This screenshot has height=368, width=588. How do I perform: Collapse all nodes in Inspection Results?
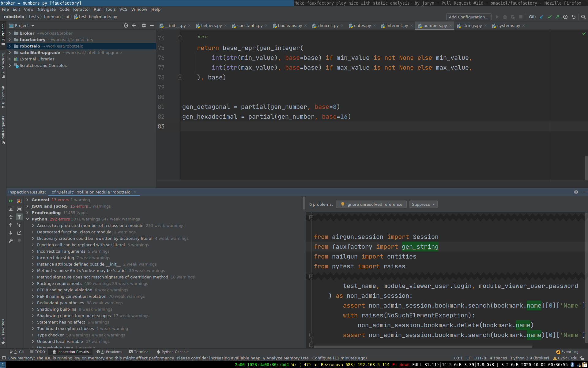[10, 217]
